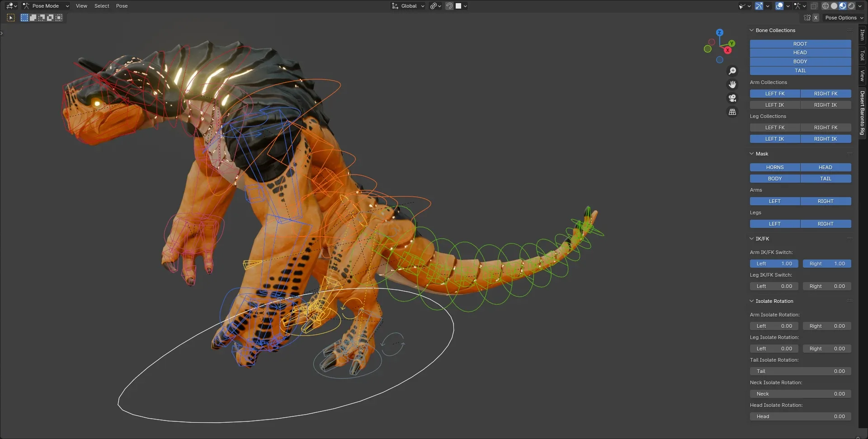Open the editor type selector icon
Image resolution: width=868 pixels, height=439 pixels.
point(11,6)
